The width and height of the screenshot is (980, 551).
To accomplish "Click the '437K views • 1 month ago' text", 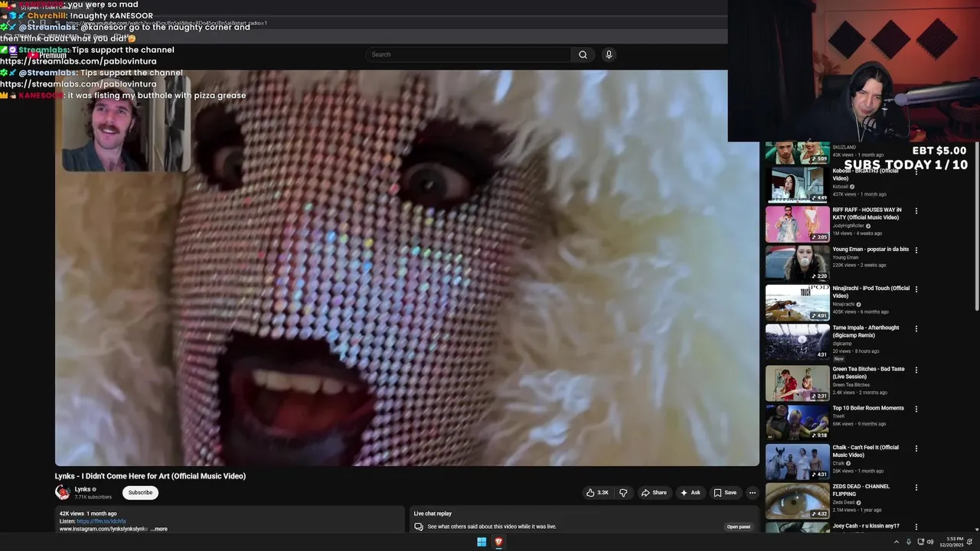I will point(859,194).
